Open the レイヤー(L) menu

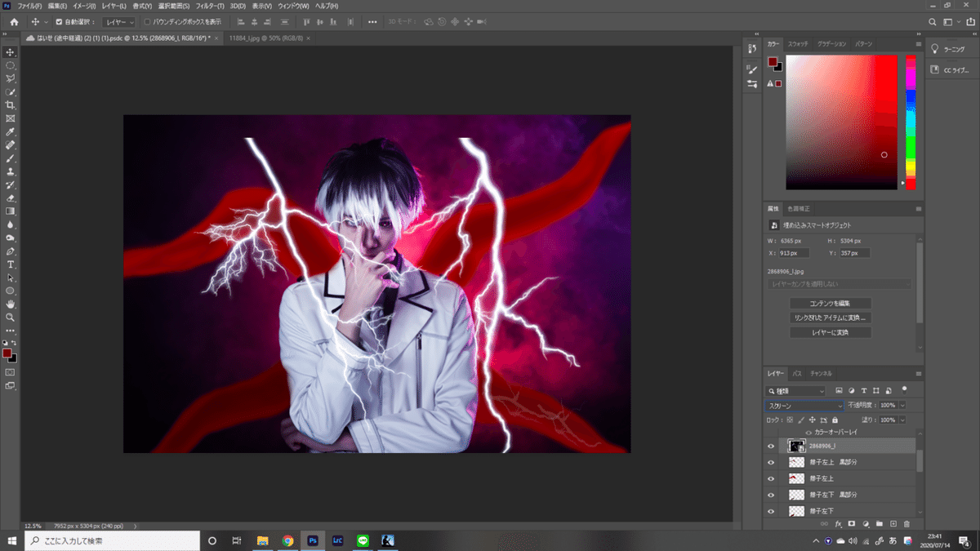point(114,6)
